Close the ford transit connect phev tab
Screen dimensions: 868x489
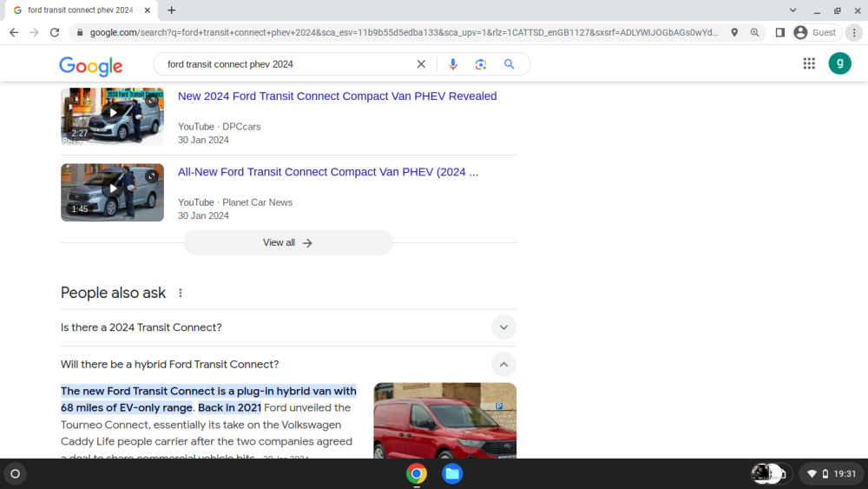point(148,10)
